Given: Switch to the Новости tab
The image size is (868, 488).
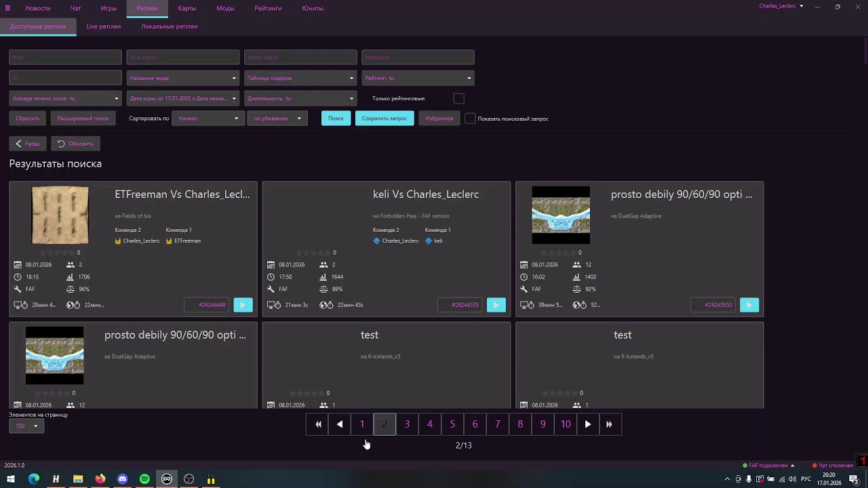Looking at the screenshot, I should coord(38,8).
